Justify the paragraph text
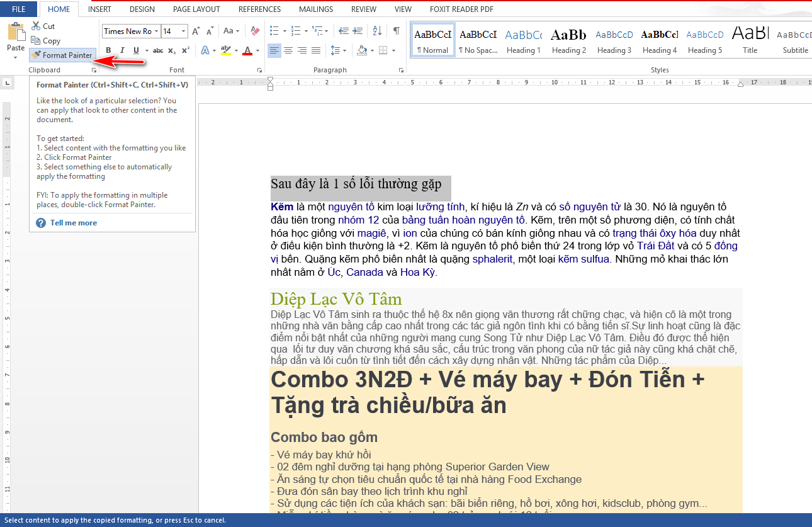Viewport: 812px width, 527px height. tap(316, 50)
